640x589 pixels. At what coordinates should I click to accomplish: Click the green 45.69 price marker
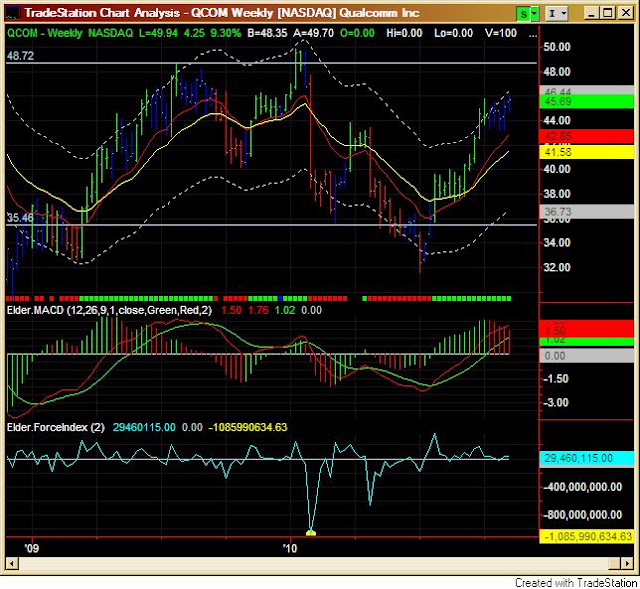(x=587, y=101)
